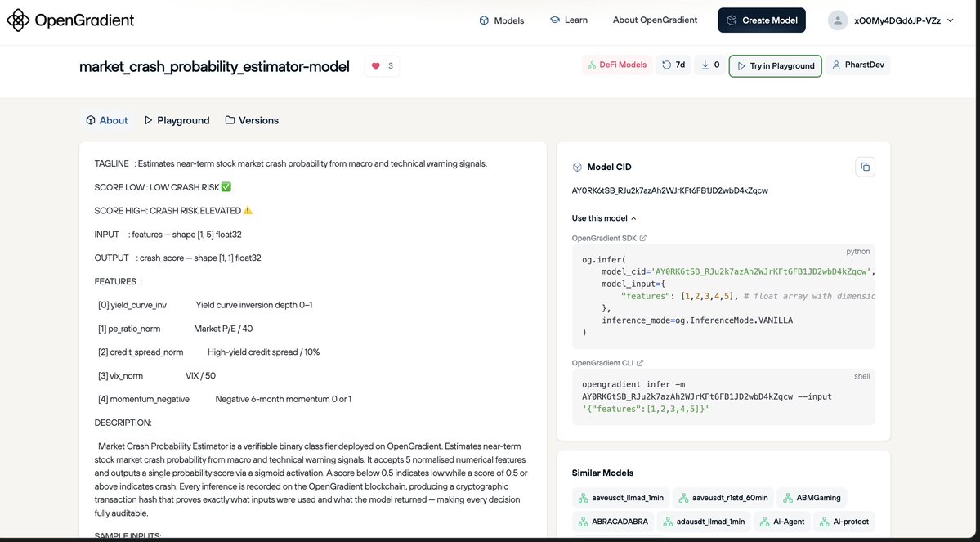
Task: Click the 'momentum_negative' feature row
Action: (225, 399)
